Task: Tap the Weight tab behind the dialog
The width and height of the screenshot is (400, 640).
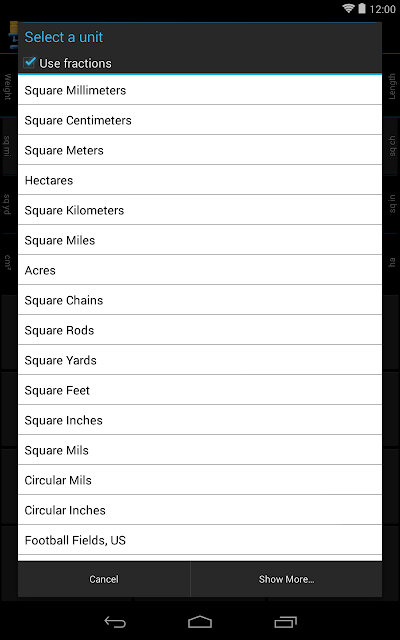Action: 8,87
